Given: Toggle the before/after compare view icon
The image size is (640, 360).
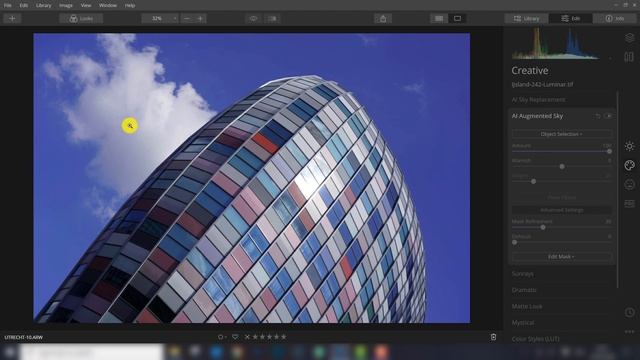Looking at the screenshot, I should (272, 18).
